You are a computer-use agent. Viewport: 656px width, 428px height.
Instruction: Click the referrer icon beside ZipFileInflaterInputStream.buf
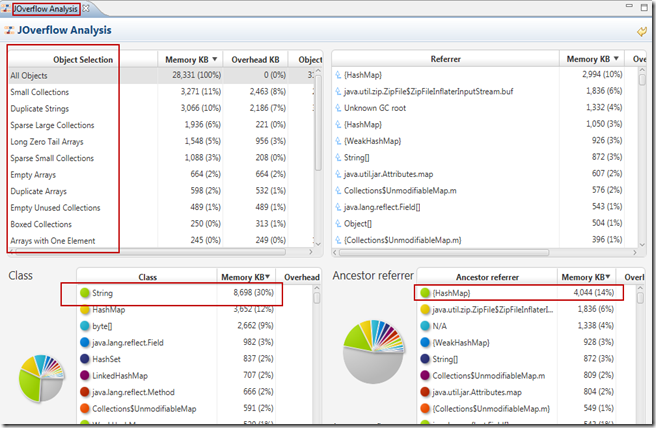(x=338, y=91)
